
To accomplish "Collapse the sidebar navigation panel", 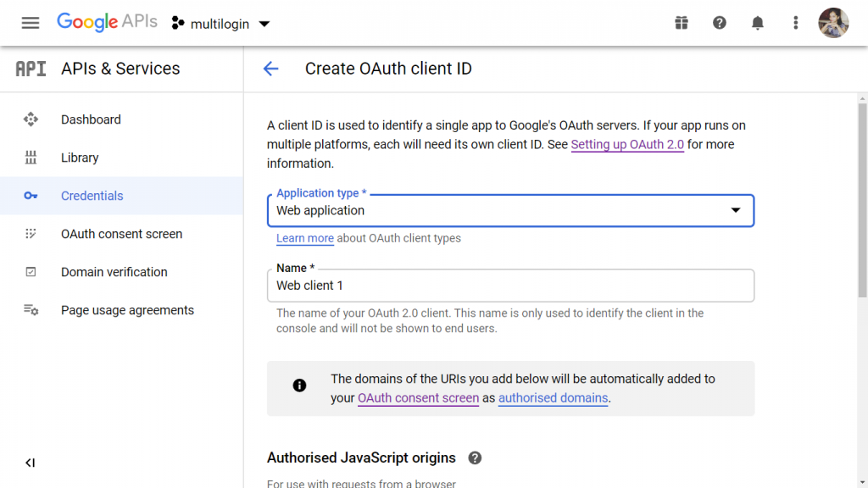I will coord(31,463).
